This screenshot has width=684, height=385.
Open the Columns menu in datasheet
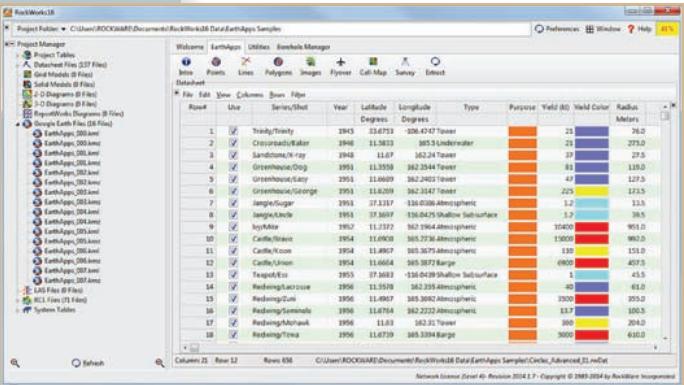[250, 95]
